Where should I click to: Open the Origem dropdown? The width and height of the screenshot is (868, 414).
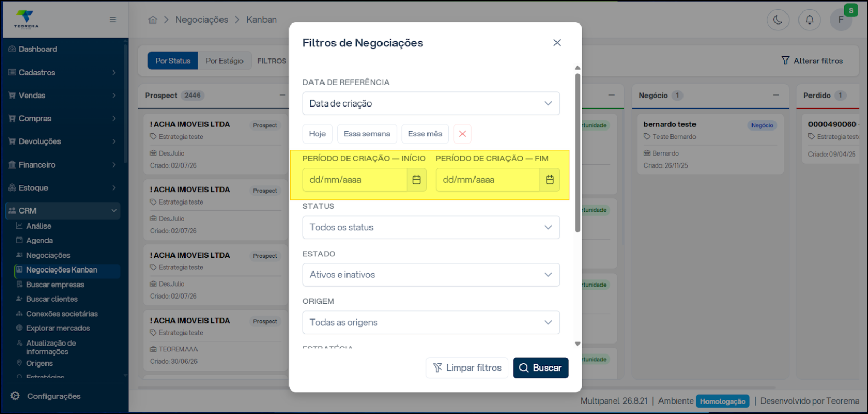pos(431,322)
